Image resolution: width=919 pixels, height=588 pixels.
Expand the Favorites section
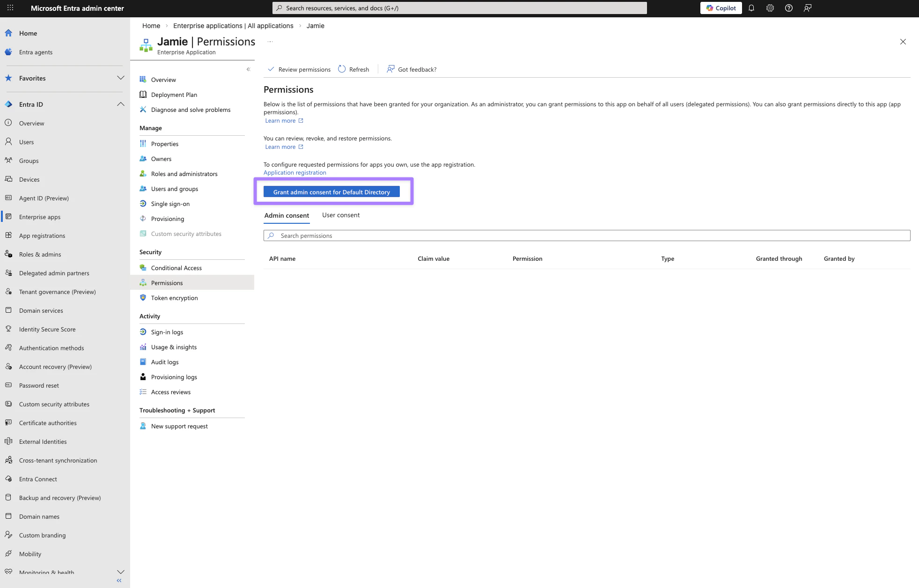(120, 78)
